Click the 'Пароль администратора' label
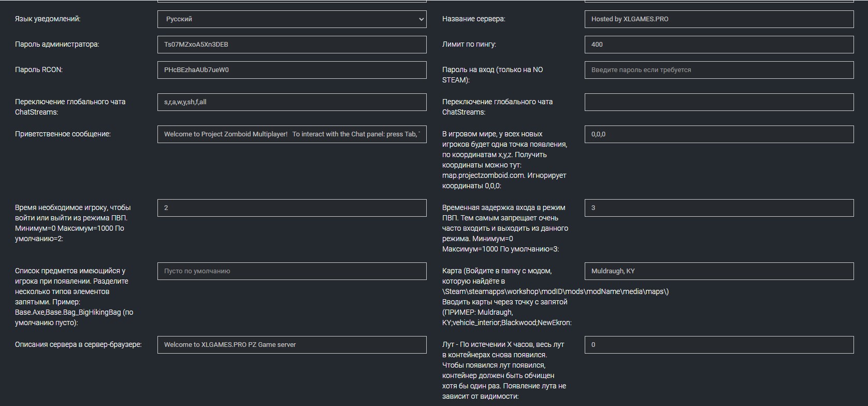 [57, 45]
